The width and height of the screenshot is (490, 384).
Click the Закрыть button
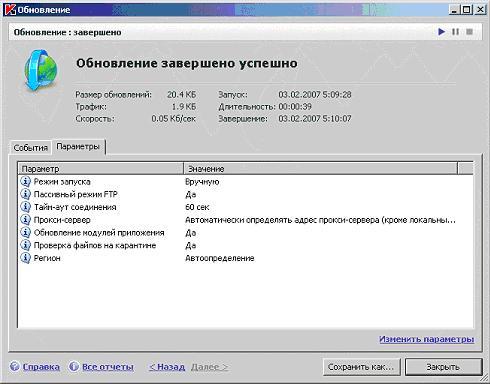443,367
